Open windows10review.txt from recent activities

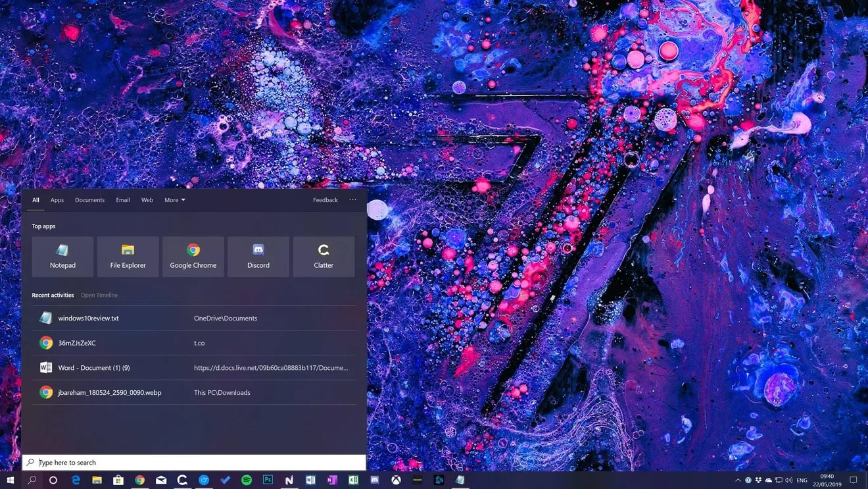tap(88, 319)
